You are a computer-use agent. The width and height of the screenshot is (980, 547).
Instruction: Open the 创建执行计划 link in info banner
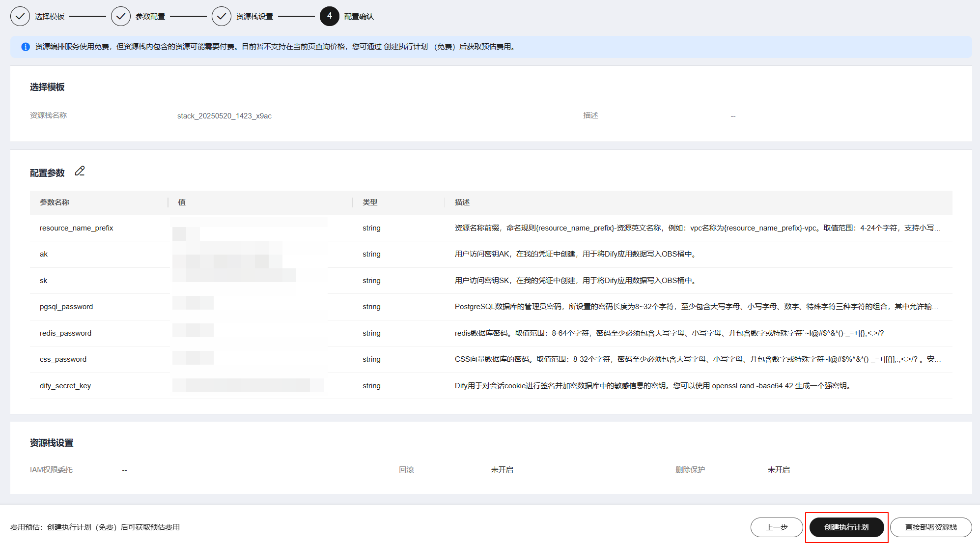pos(405,47)
